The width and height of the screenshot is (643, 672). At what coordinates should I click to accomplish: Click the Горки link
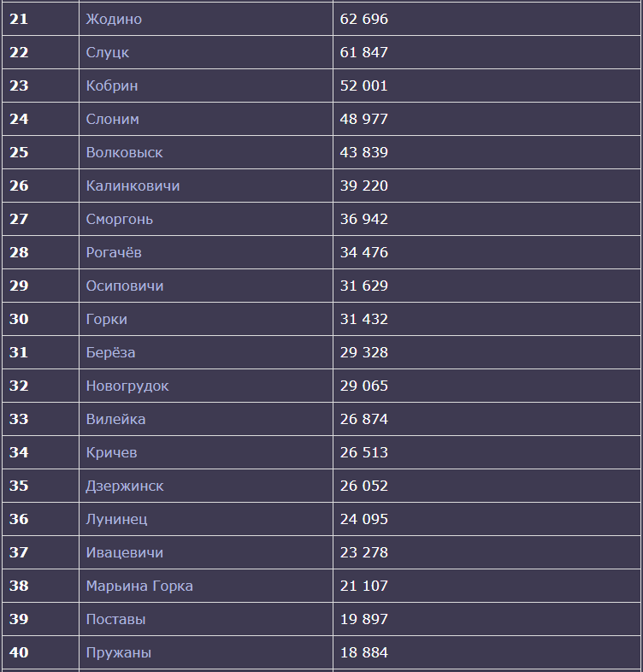106,319
